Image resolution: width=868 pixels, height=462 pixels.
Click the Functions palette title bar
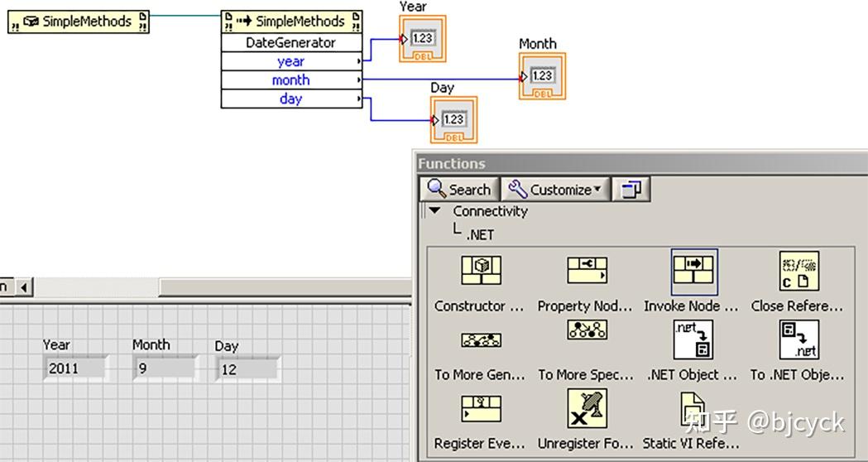tap(642, 164)
